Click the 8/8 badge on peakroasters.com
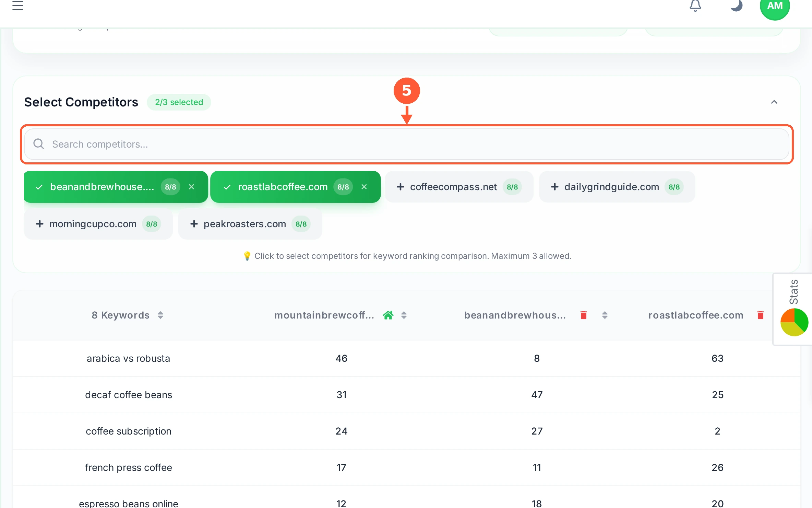 tap(301, 224)
